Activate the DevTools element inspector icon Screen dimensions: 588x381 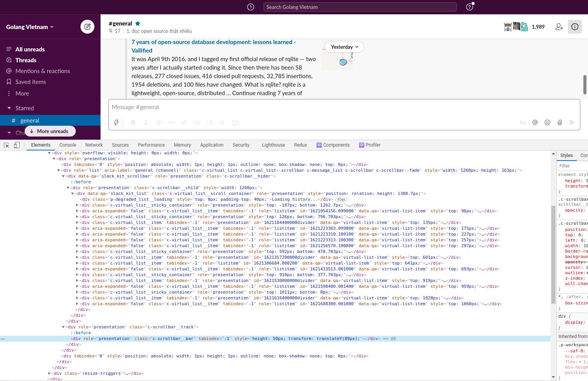(x=7, y=145)
